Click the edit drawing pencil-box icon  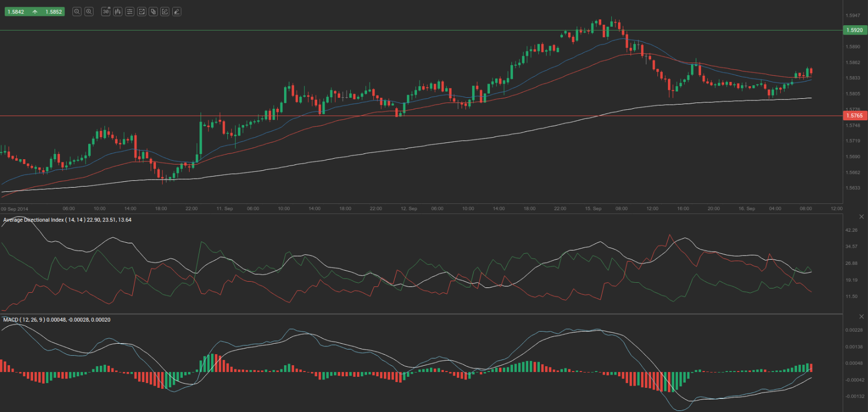coord(165,12)
